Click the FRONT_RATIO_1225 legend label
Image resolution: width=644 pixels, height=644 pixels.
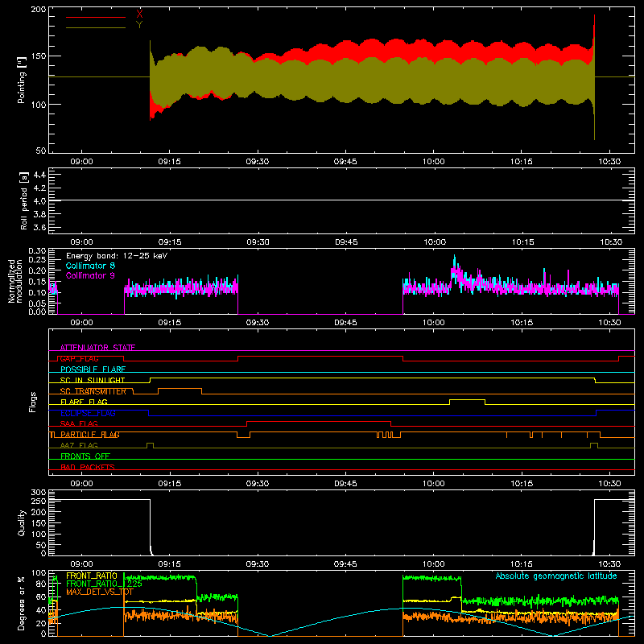(104, 584)
